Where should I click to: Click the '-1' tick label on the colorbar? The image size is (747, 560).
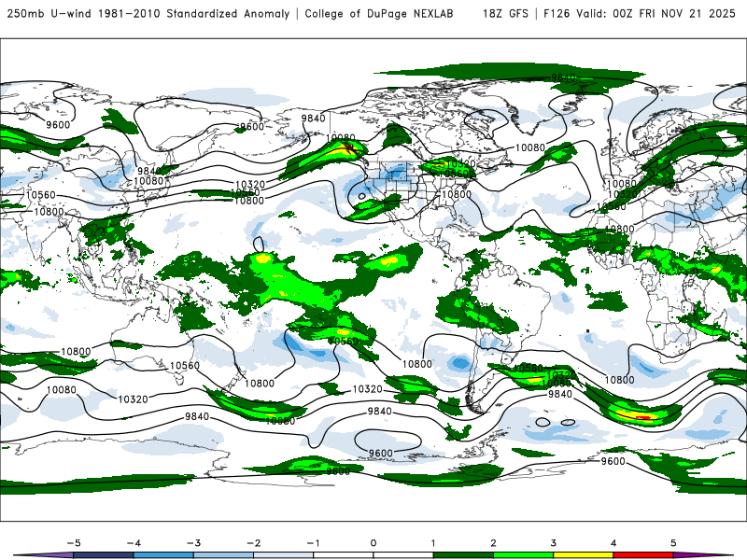click(x=313, y=543)
